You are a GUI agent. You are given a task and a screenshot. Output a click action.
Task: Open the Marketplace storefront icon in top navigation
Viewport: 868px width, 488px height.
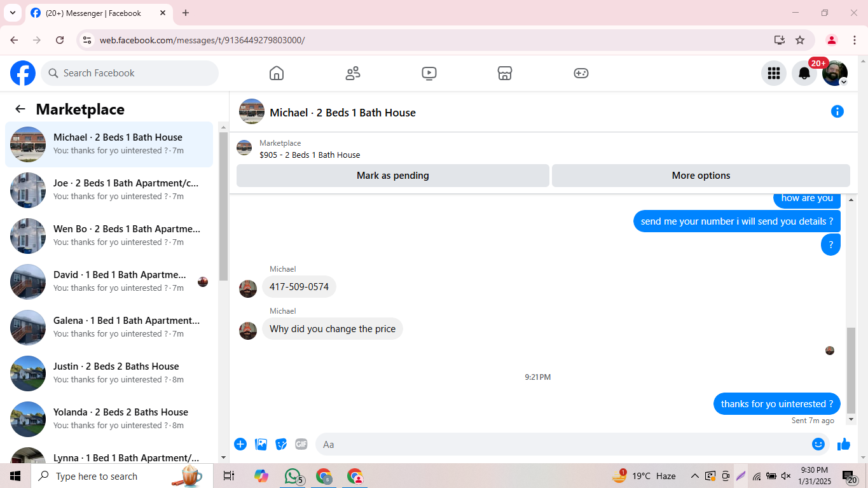click(505, 73)
